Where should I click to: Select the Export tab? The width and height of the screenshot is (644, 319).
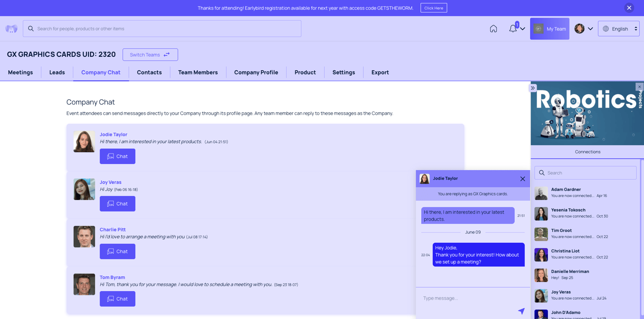(x=380, y=72)
